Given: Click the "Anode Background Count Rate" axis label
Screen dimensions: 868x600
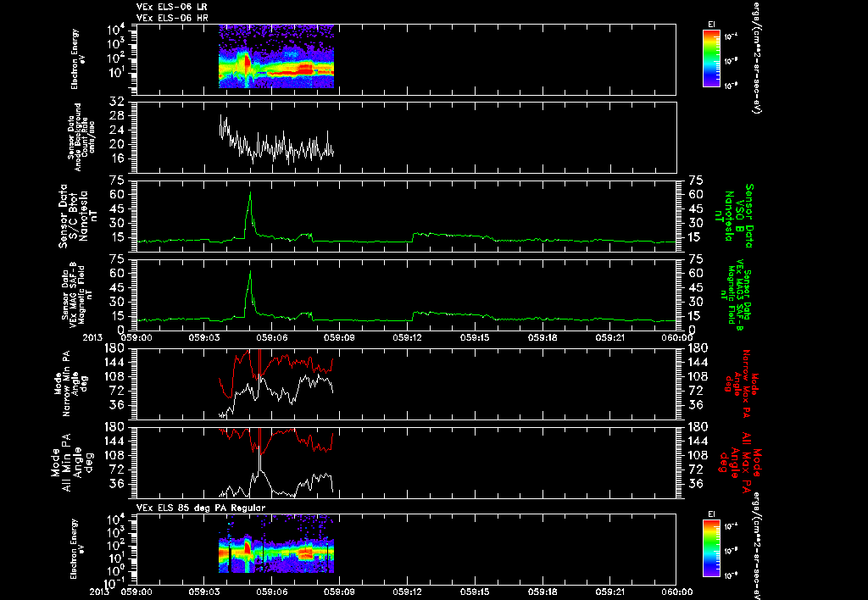Looking at the screenshot, I should [81, 138].
